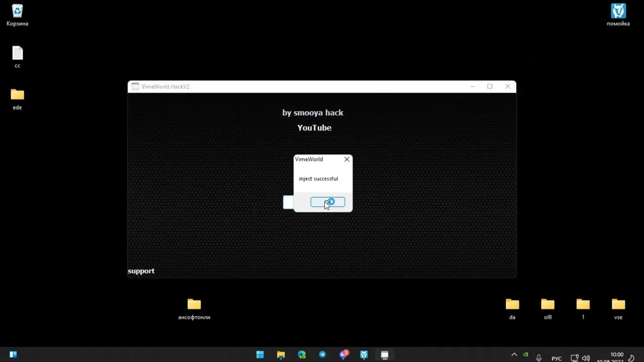Viewport: 644px width, 362px height.
Task: Close the VimeWorld message dialog
Action: pos(347,159)
